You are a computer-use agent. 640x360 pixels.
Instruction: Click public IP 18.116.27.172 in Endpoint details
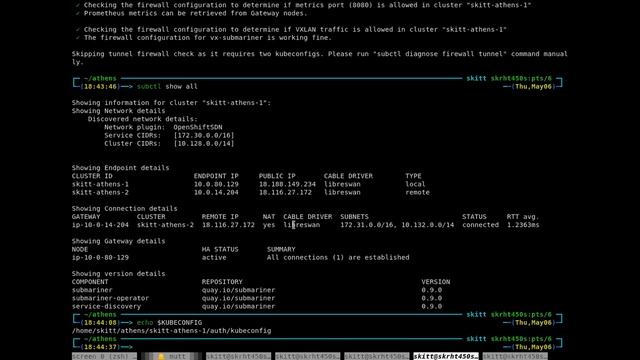pos(285,193)
